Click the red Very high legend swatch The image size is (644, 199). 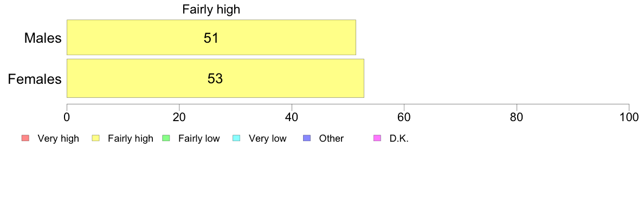(x=24, y=138)
